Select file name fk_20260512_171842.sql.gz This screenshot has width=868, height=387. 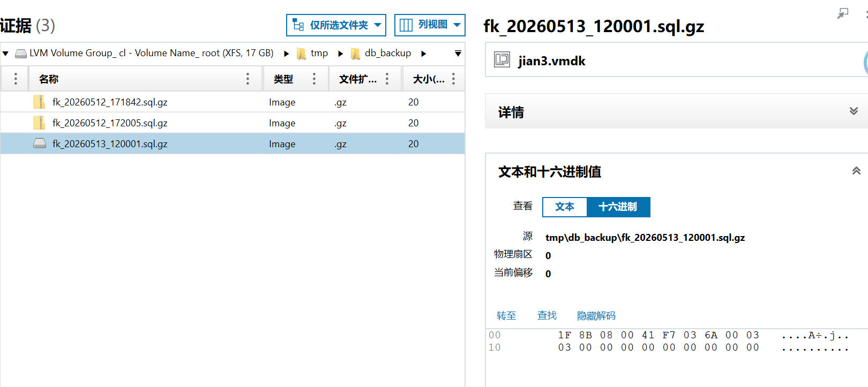(110, 102)
